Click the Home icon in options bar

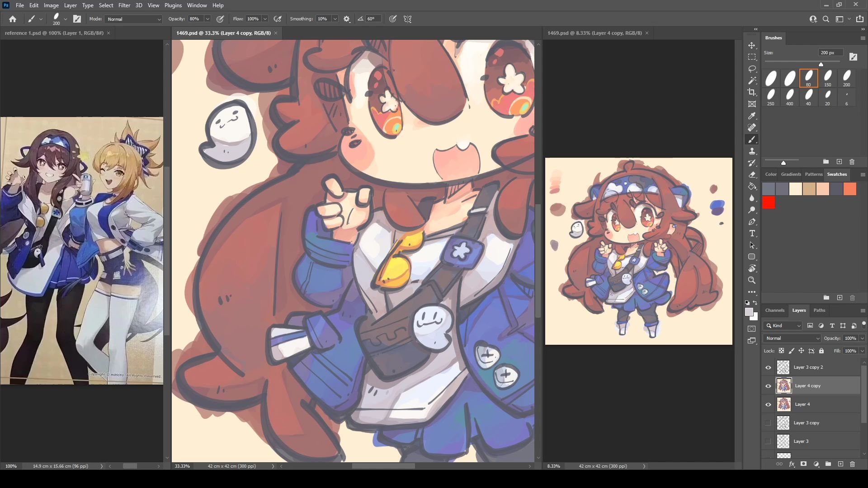tap(13, 19)
